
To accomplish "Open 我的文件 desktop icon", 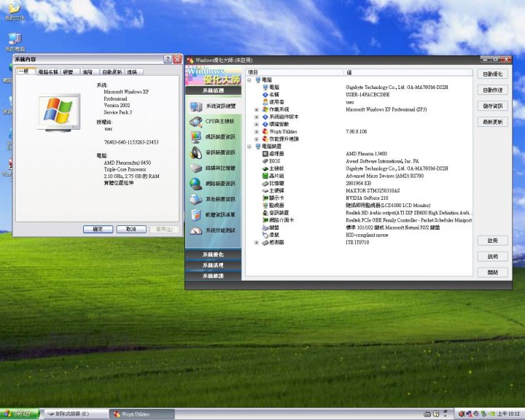I will pyautogui.click(x=15, y=11).
